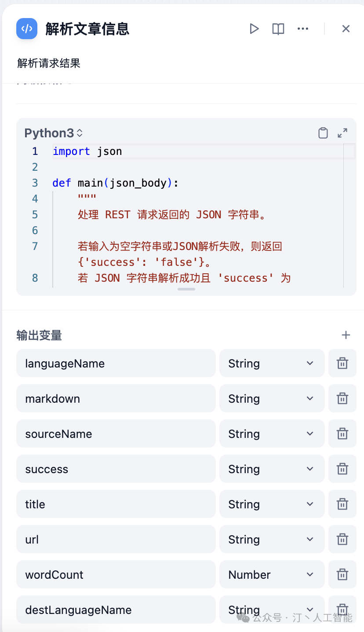The image size is (364, 632).
Task: Expand the type dropdown for url variable
Action: (x=272, y=540)
